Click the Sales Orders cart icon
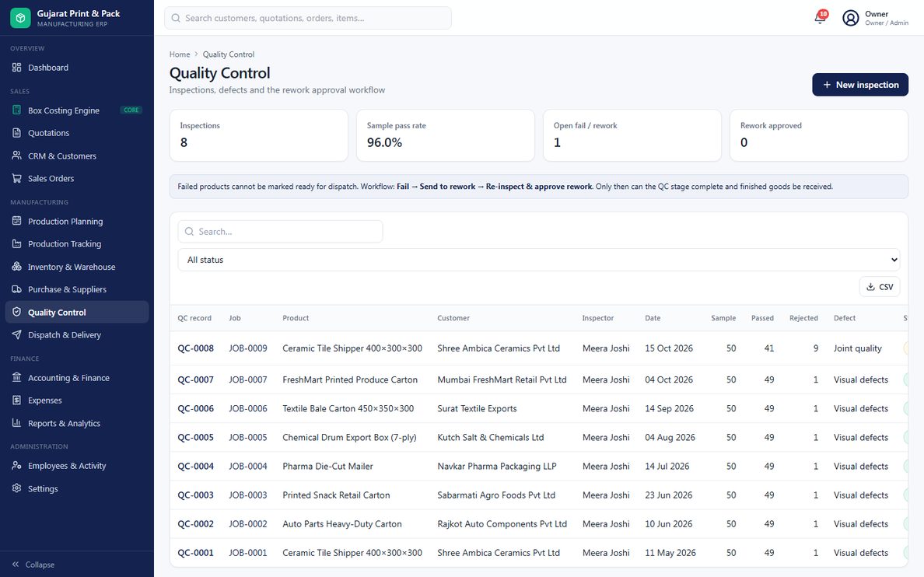The image size is (924, 577). click(16, 178)
